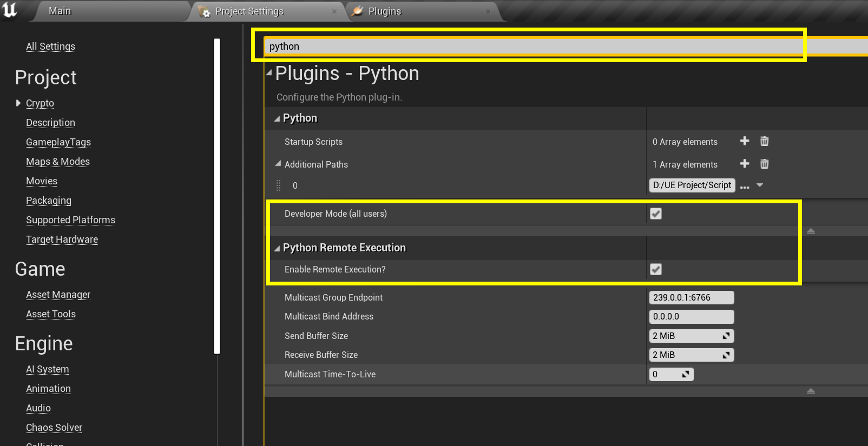This screenshot has height=446, width=868.
Task: Open Supported Platforms settings
Action: [70, 220]
